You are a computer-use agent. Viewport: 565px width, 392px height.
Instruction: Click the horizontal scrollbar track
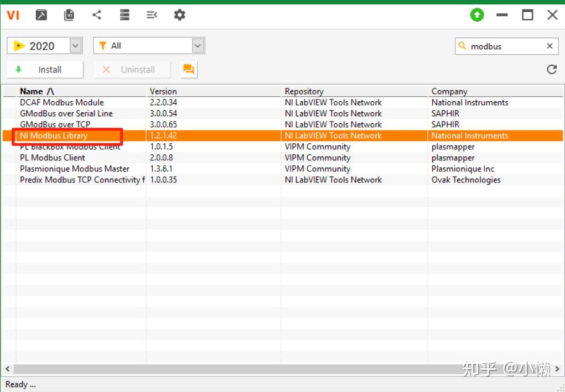(282, 369)
